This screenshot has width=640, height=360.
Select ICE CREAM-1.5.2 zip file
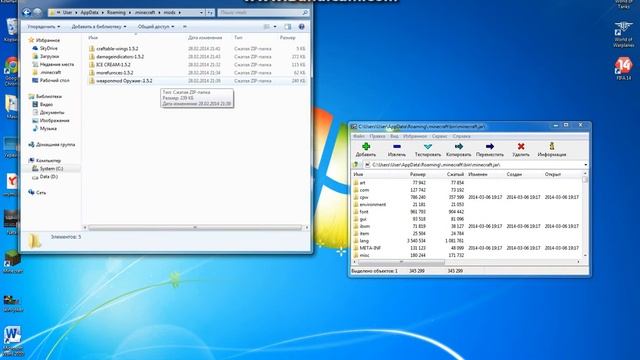click(113, 64)
